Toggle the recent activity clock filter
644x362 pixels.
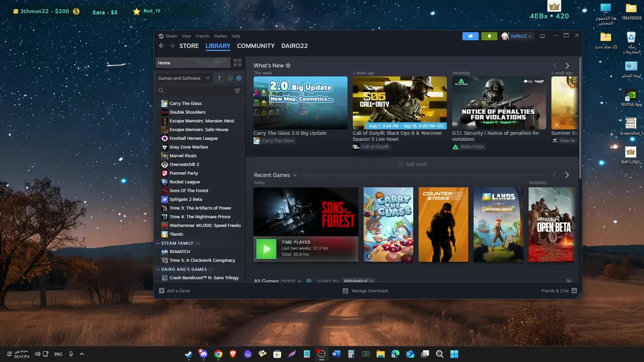[x=230, y=78]
